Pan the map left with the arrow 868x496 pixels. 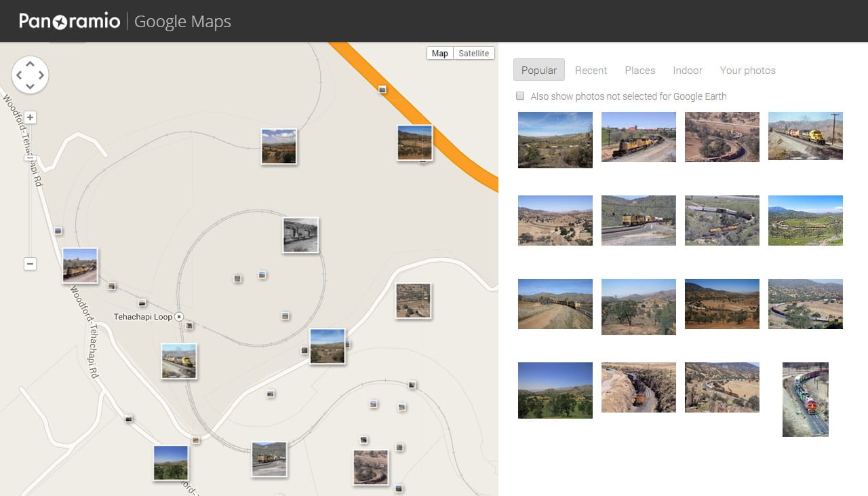(x=19, y=75)
